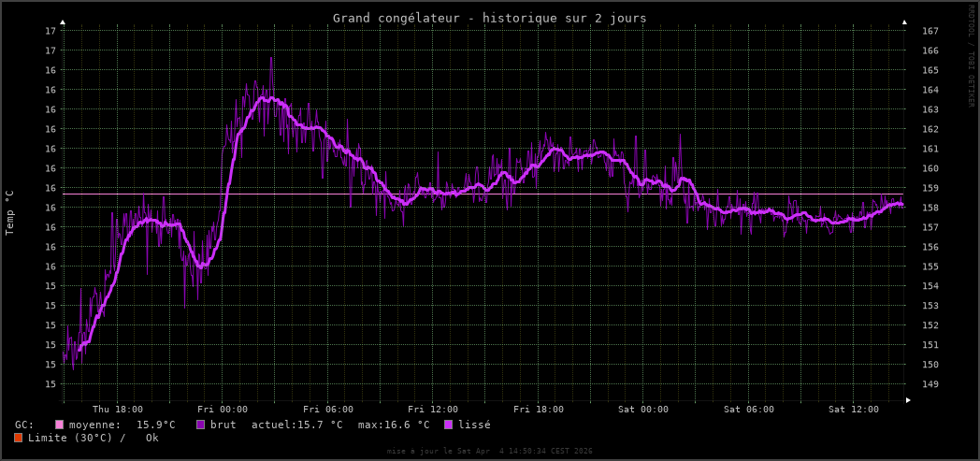Click the 167 label on the right axis
This screenshot has width=980, height=461.
pos(930,31)
